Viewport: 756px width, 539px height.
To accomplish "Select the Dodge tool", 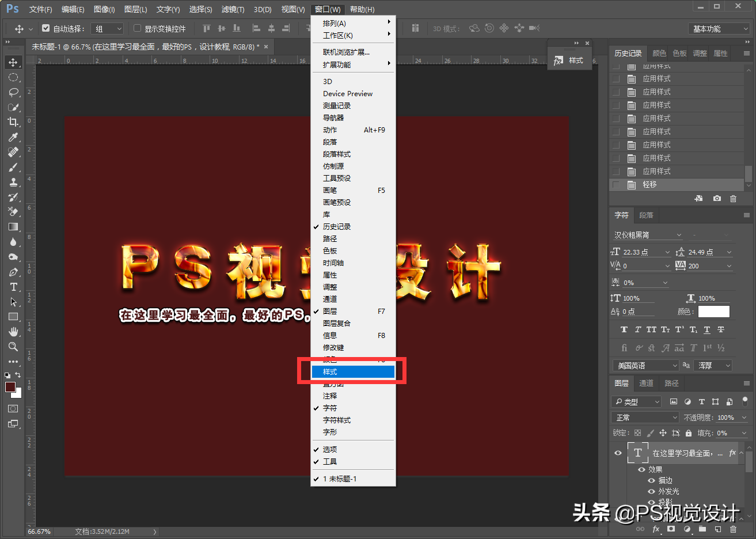I will [x=13, y=257].
